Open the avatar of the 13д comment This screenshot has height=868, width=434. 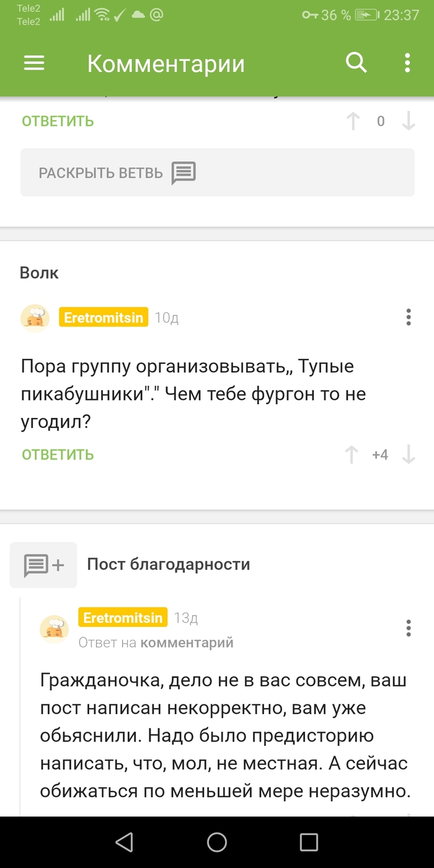55,629
